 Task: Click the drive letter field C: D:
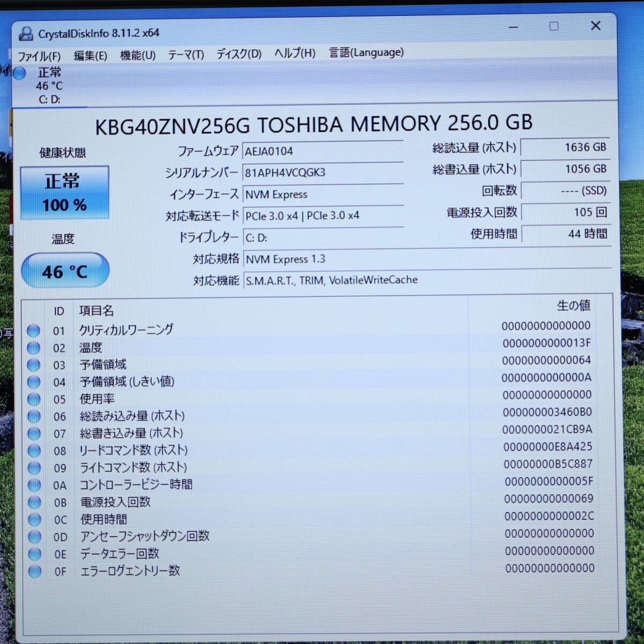(323, 237)
